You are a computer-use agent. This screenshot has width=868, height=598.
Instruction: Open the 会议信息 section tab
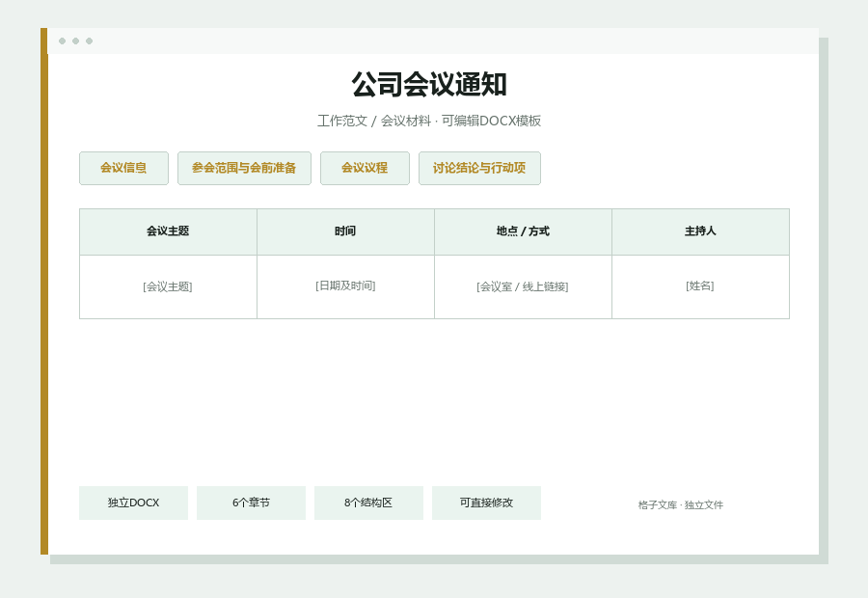click(x=123, y=168)
